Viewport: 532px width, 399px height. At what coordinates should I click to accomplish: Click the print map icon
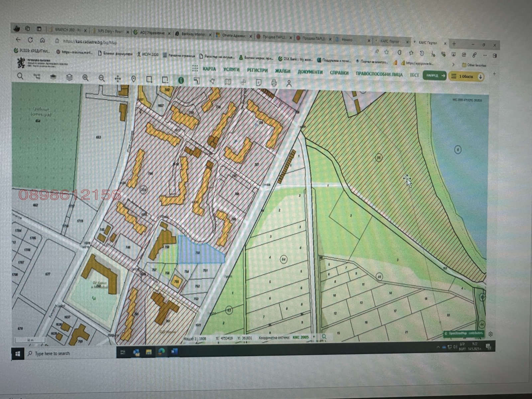tap(274, 83)
